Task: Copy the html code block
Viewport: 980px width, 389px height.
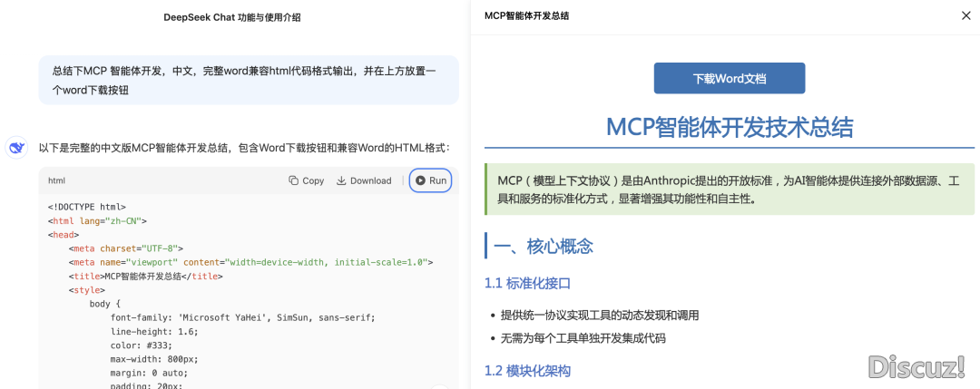Action: [x=307, y=180]
